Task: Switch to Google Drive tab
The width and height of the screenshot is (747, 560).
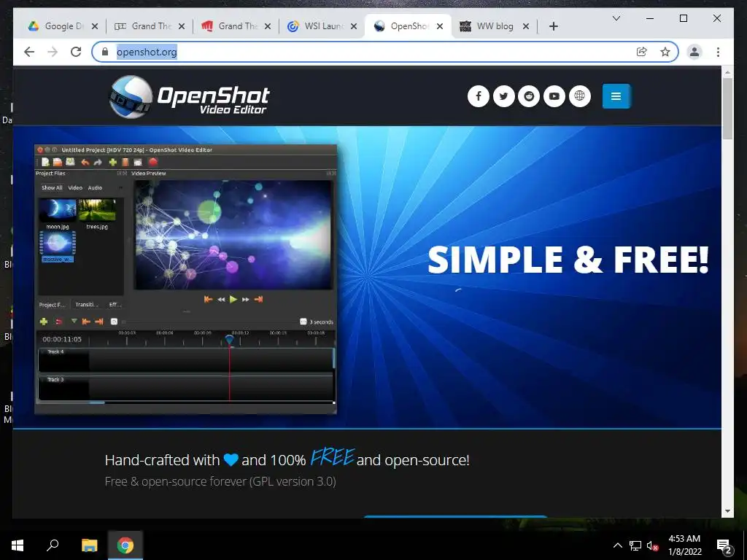Action: point(63,26)
